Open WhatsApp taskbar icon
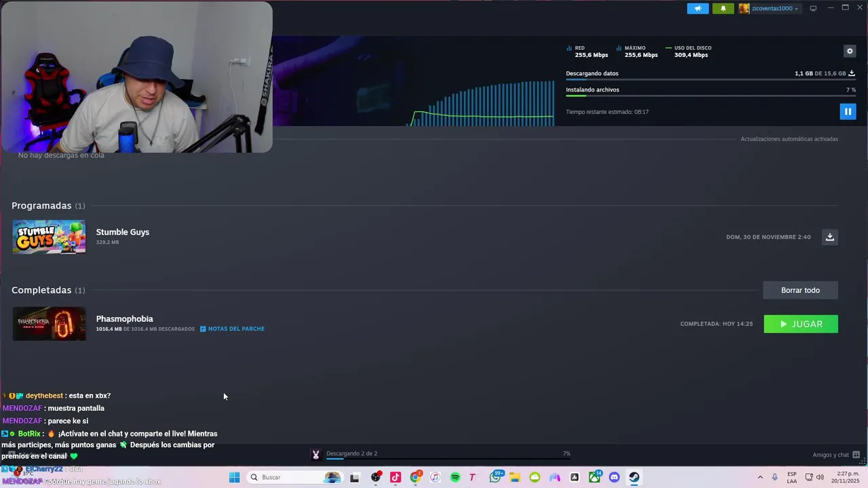Image resolution: width=868 pixels, height=488 pixels. 495,477
